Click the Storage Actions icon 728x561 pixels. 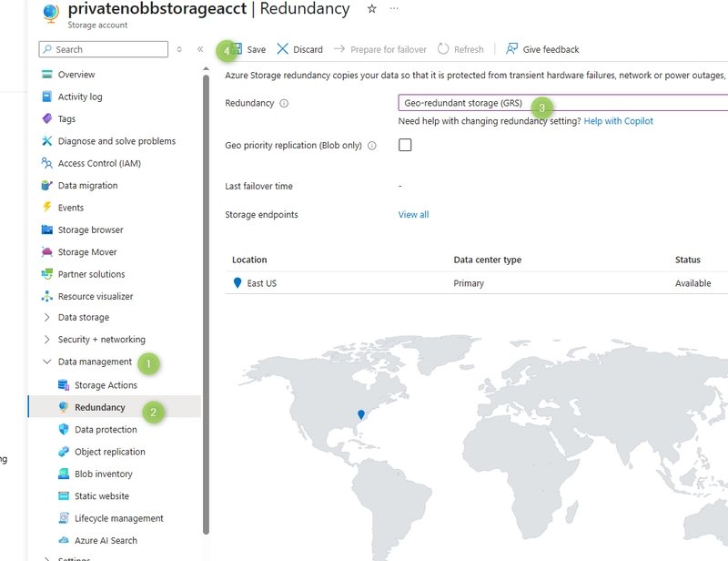point(64,385)
